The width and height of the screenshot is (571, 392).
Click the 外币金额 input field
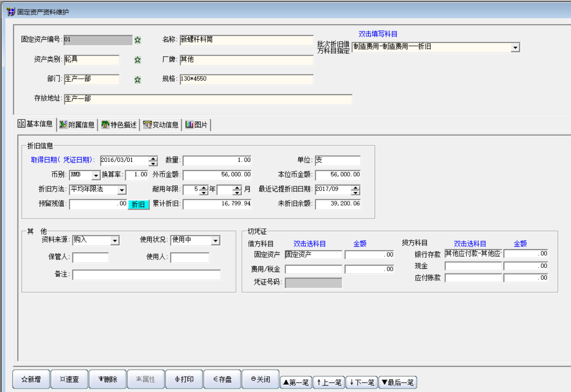[217, 175]
